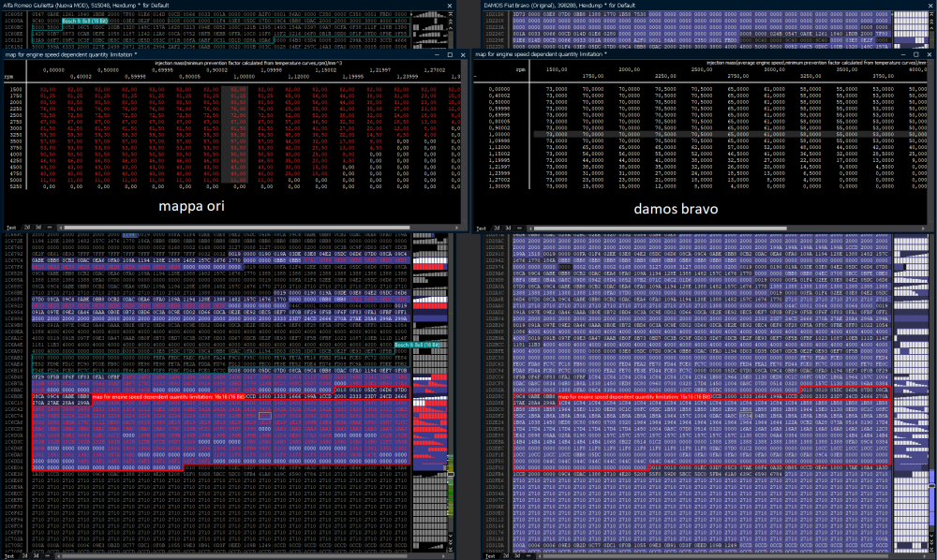The image size is (937, 560).
Task: Maximize the left map window
Action: [x=450, y=54]
